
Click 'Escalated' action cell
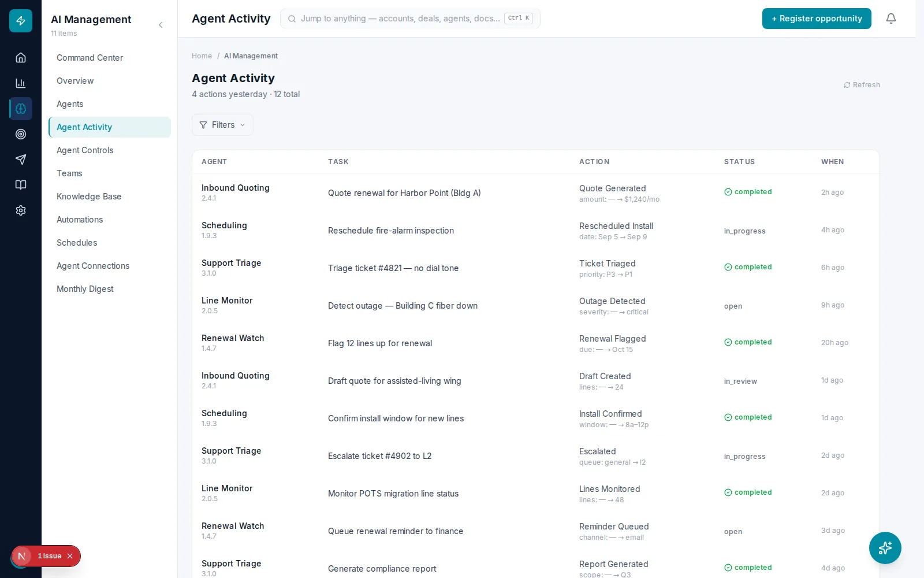(x=612, y=456)
